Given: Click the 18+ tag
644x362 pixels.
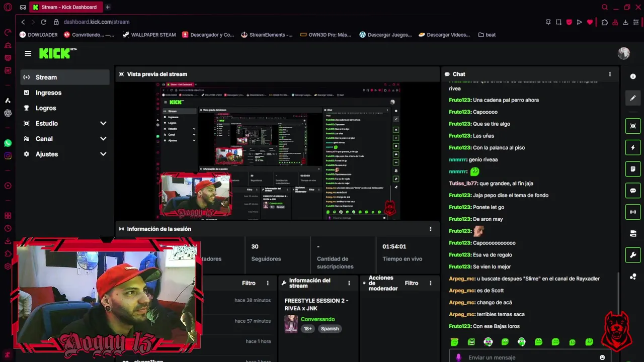Looking at the screenshot, I should coord(307,329).
